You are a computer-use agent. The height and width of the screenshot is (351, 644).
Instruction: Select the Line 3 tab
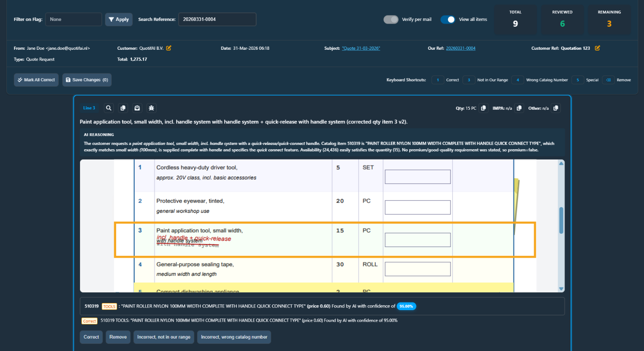click(89, 108)
